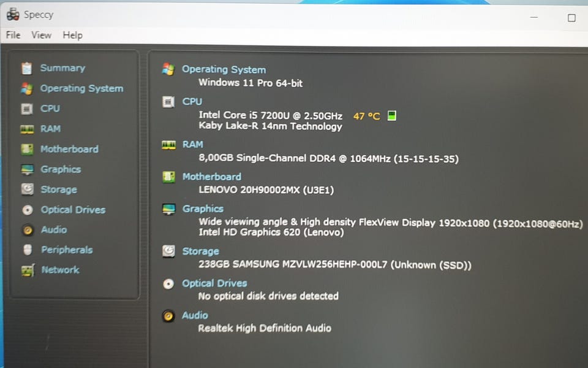Open the RAM section from sidebar
Viewport: 588px width, 368px height.
[x=50, y=129]
